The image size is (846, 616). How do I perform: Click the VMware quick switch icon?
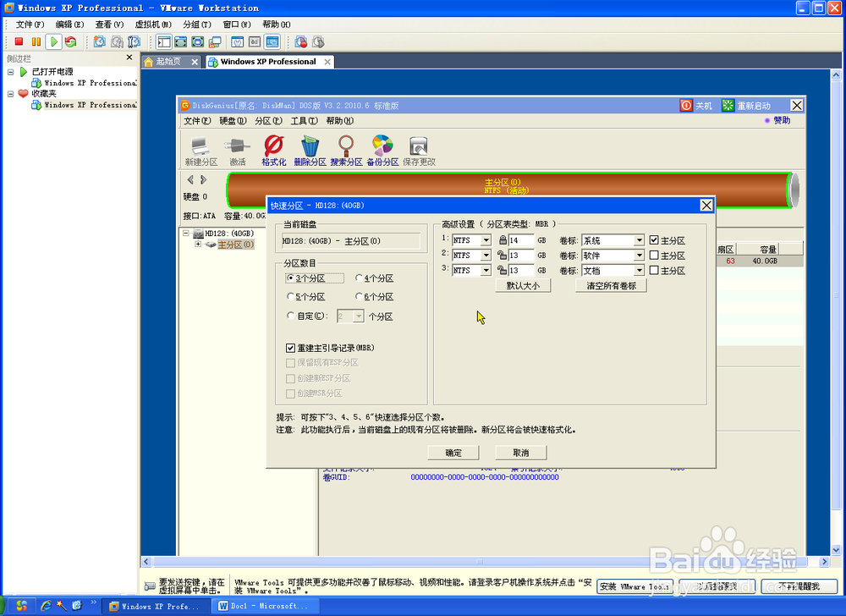[x=198, y=41]
